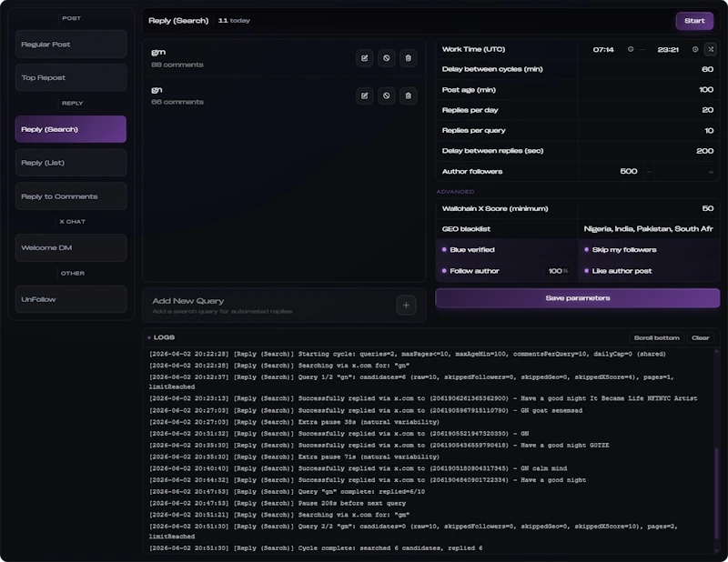
Task: Click the Start button
Action: point(694,21)
